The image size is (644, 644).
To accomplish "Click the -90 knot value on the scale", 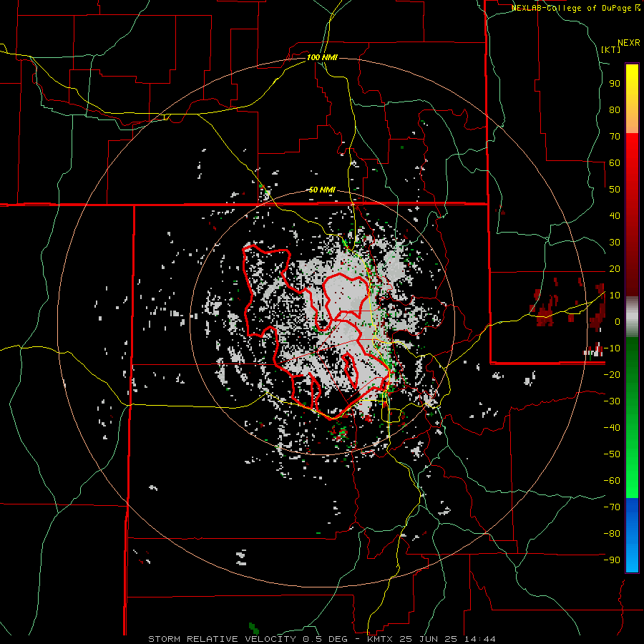I will click(x=612, y=560).
